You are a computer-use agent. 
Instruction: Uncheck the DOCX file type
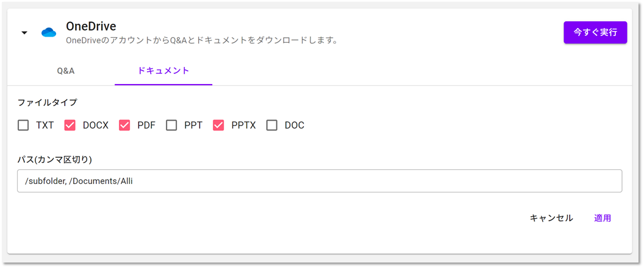click(70, 125)
